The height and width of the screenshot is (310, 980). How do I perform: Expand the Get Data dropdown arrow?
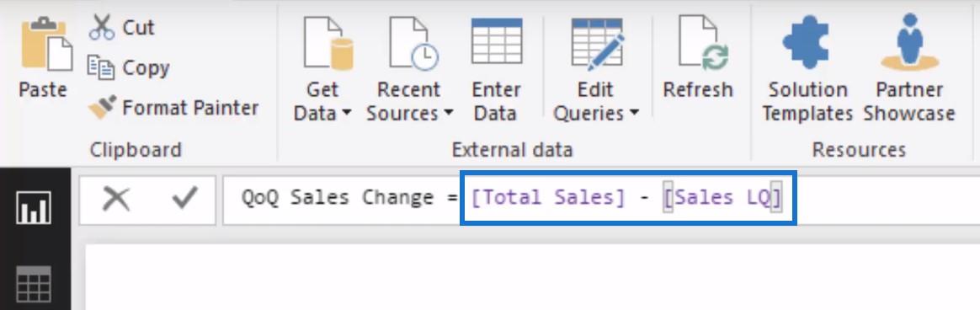click(346, 114)
